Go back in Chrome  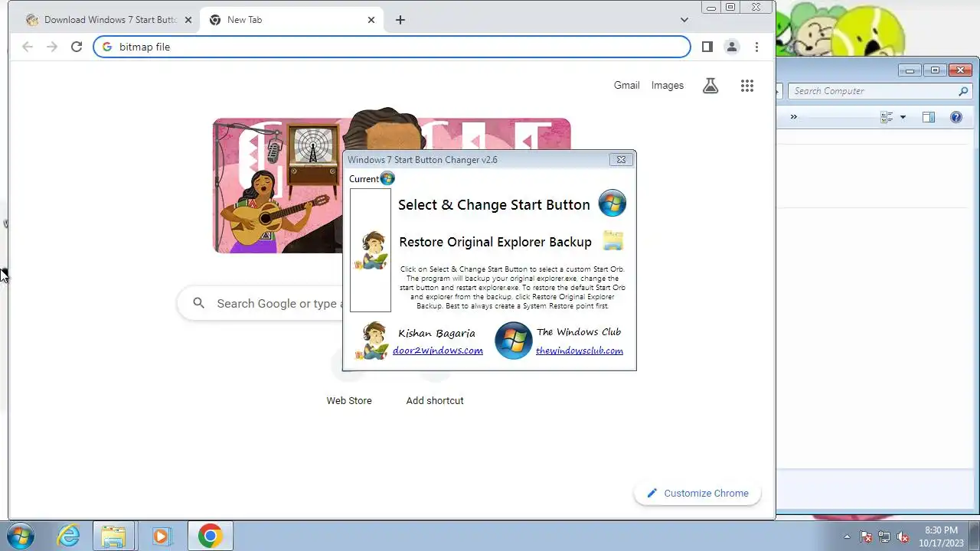click(x=28, y=47)
